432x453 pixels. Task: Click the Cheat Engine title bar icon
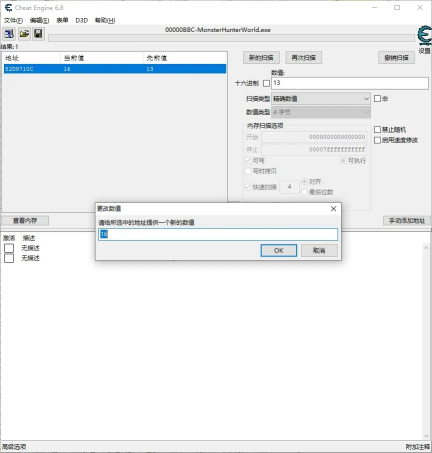tap(8, 7)
